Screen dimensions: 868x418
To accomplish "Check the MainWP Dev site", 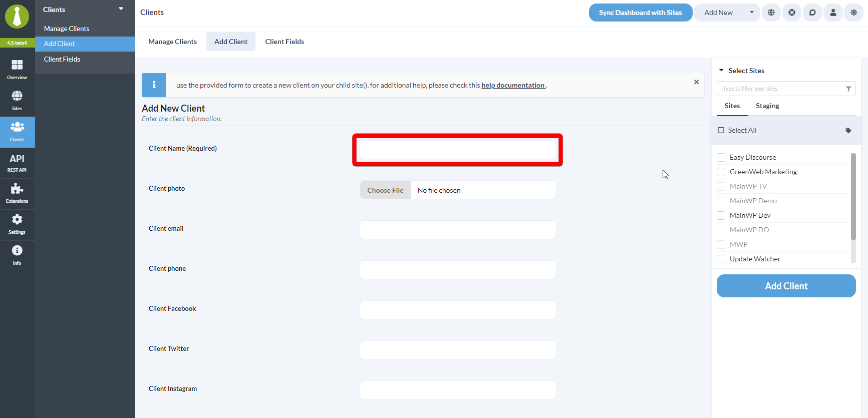I will [721, 215].
